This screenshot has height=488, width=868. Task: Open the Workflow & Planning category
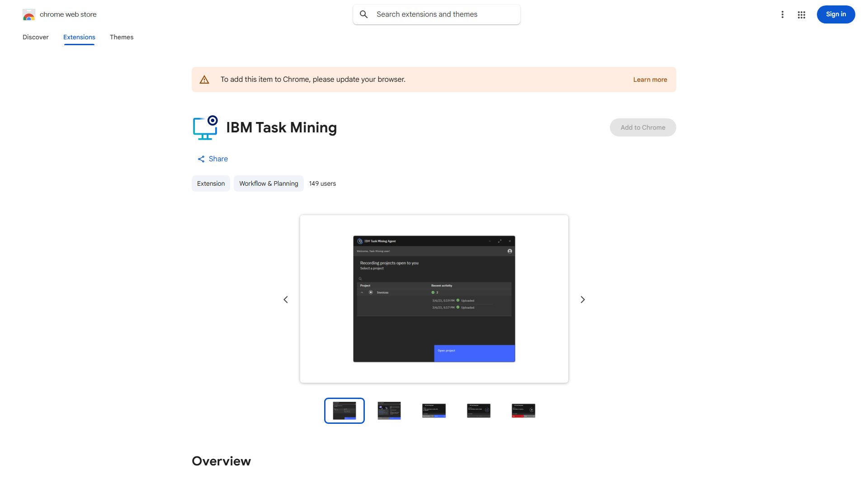point(268,183)
